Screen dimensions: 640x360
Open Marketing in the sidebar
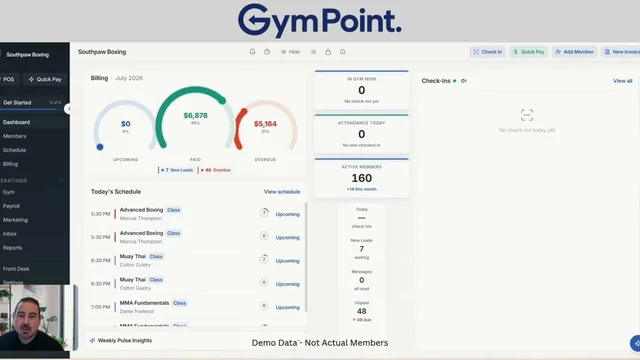16,220
